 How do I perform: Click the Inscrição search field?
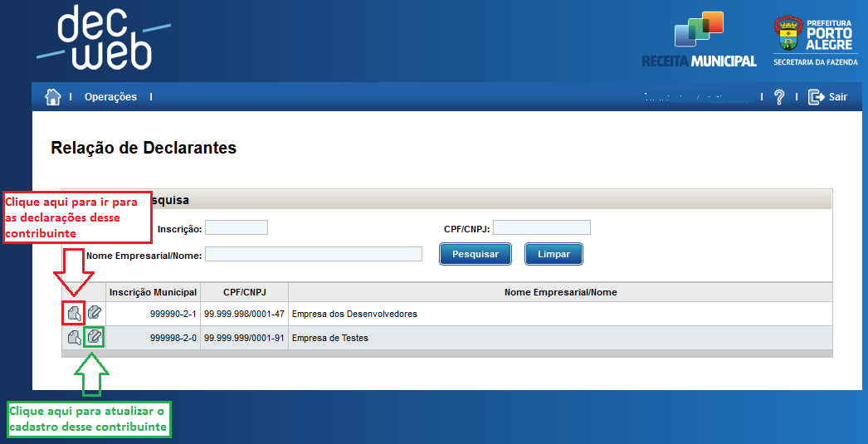click(x=237, y=227)
